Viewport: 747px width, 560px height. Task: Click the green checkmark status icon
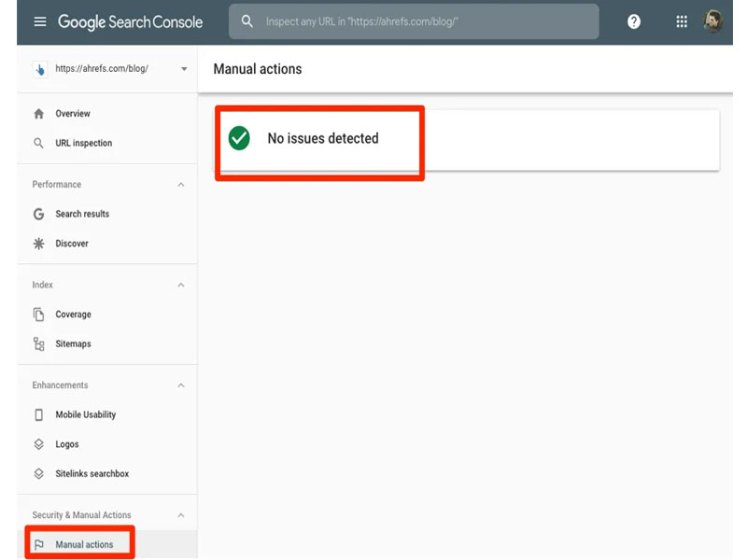(x=239, y=138)
